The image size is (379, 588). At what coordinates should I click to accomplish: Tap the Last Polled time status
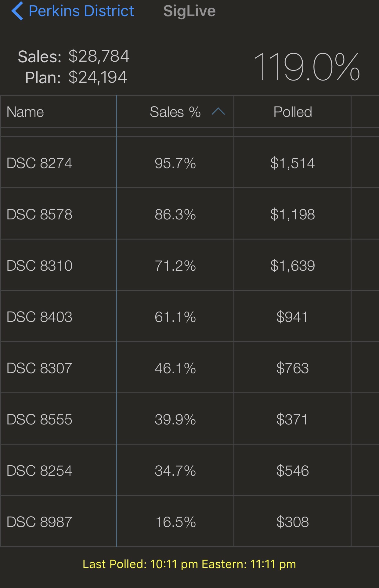pos(189,564)
